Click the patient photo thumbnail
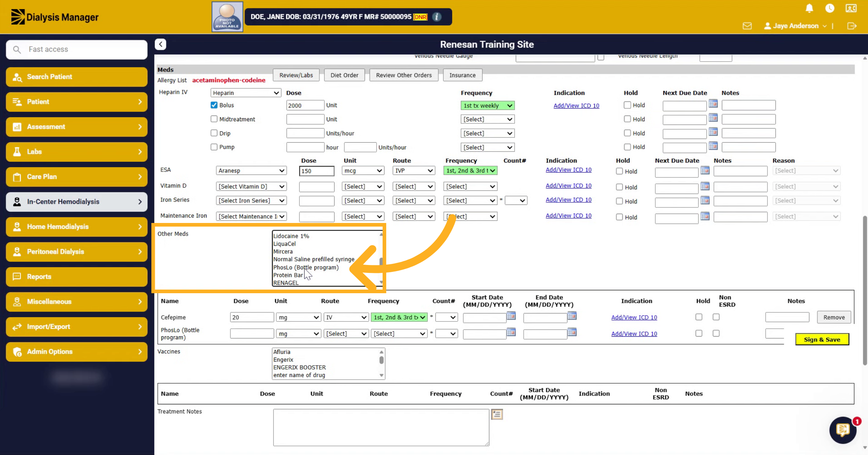Image resolution: width=868 pixels, height=455 pixels. (227, 17)
